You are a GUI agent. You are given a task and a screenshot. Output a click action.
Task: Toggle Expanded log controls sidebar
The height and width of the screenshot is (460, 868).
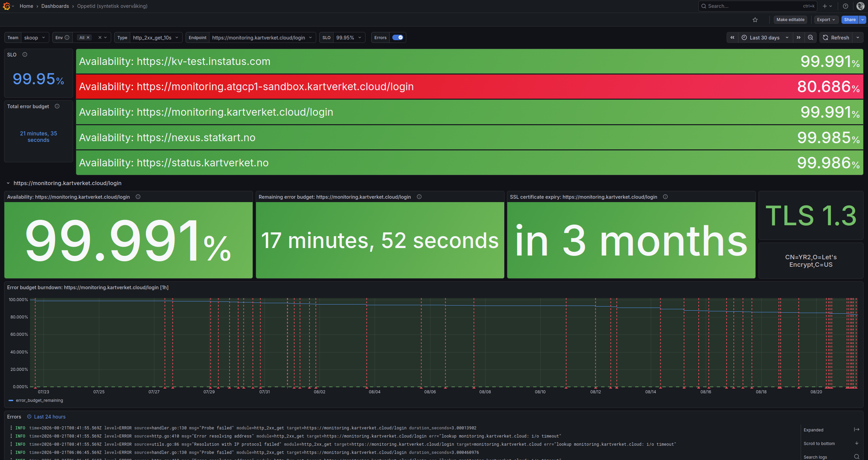tap(856, 430)
